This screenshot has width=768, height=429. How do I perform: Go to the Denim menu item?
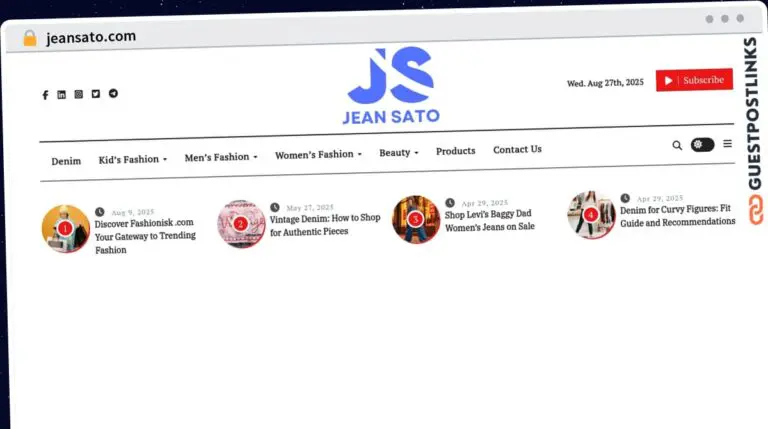(66, 161)
